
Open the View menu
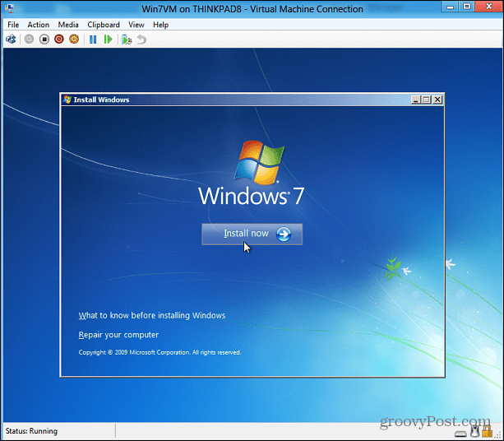pyautogui.click(x=136, y=25)
